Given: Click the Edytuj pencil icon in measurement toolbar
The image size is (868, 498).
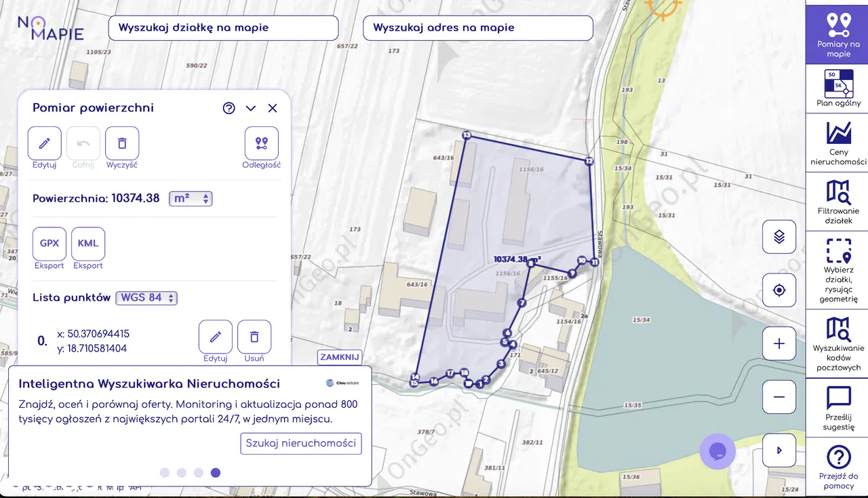Looking at the screenshot, I should pyautogui.click(x=45, y=143).
